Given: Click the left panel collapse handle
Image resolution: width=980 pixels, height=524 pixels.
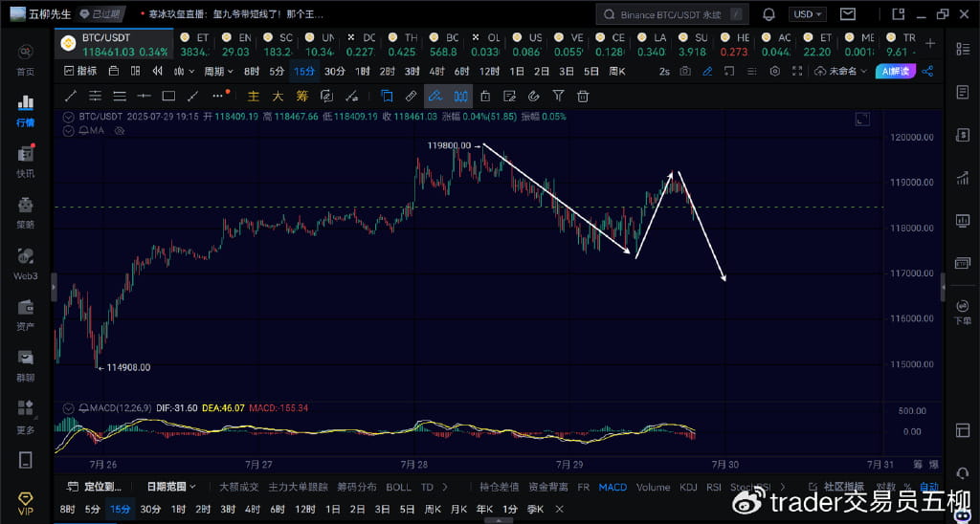Looking at the screenshot, I should (54, 287).
